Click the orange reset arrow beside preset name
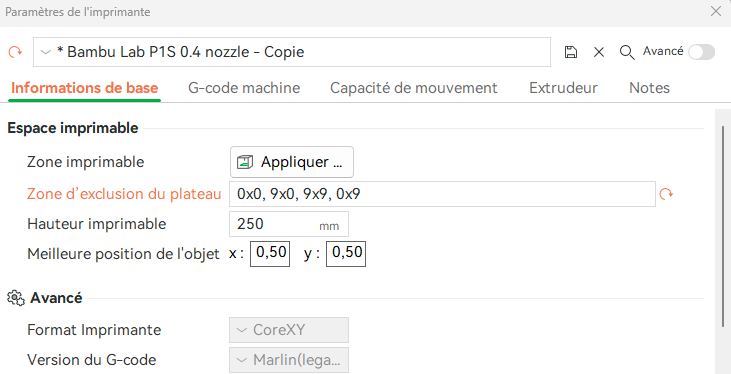This screenshot has height=374, width=731. point(15,52)
